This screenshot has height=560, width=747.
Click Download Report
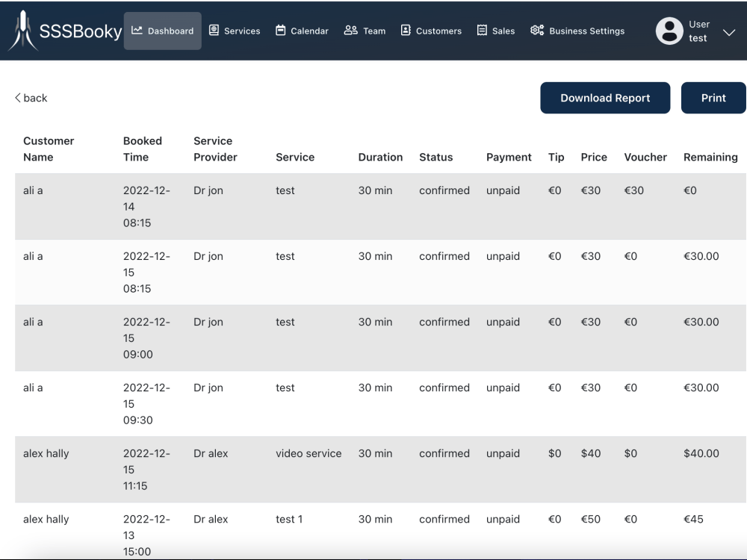(605, 98)
